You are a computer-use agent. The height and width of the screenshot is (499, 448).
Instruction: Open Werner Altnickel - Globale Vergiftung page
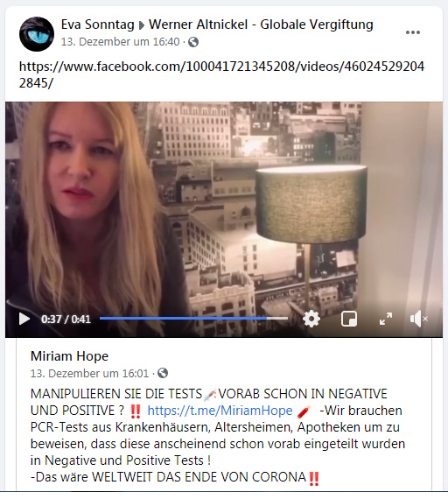pos(261,25)
